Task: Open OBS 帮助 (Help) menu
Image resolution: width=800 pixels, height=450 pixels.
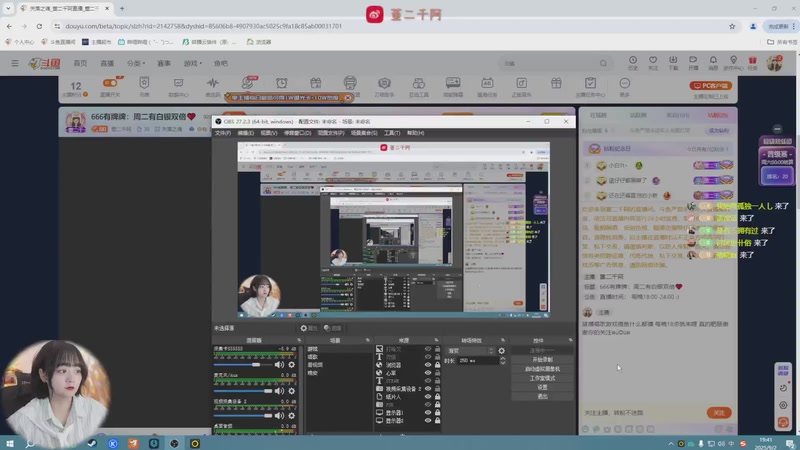Action: pyautogui.click(x=415, y=133)
